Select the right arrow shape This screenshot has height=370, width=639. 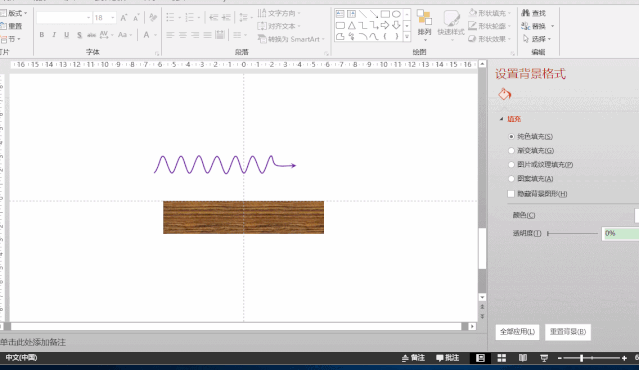coord(385,25)
